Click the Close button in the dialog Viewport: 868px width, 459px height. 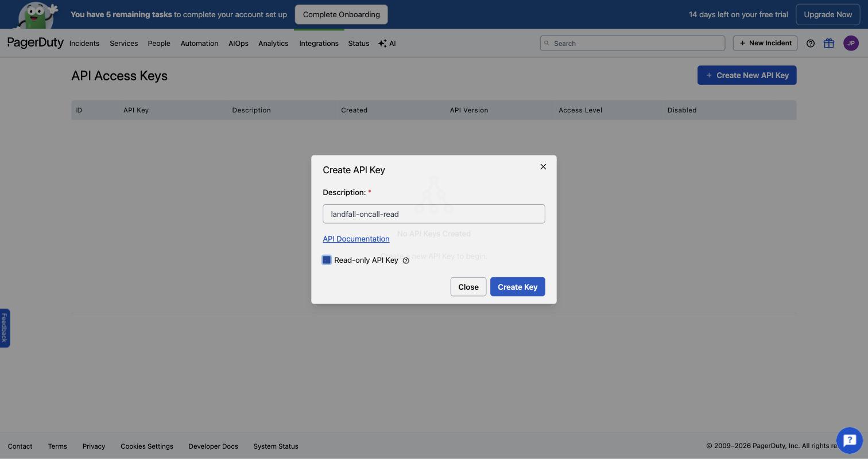click(x=468, y=287)
